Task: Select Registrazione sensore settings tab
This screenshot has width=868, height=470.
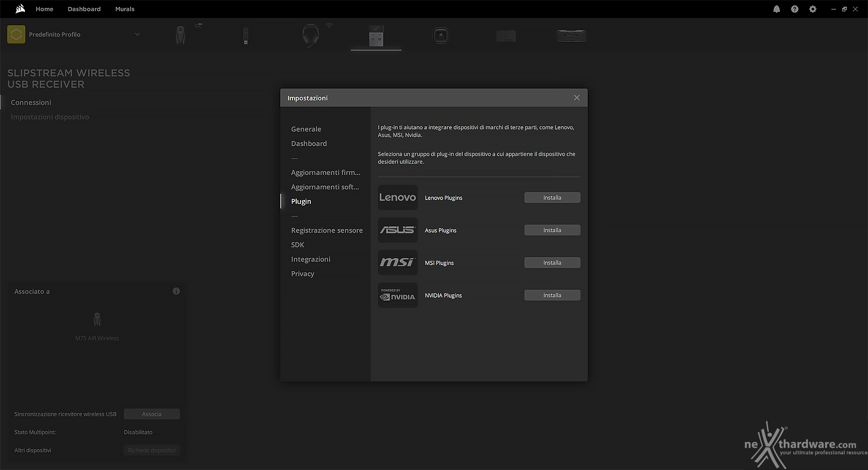Action: pos(327,230)
